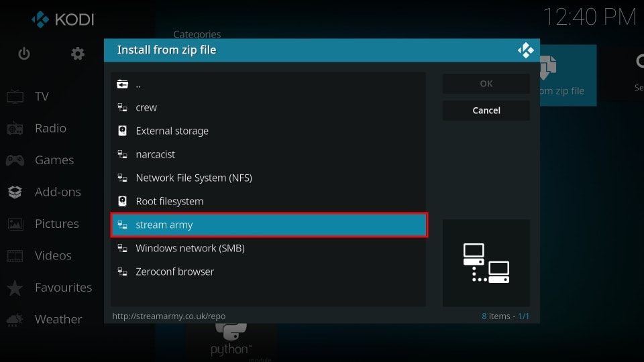Screen dimensions: 644x362
Task: Click the streamarmy.co.uk/repo path text
Action: pyautogui.click(x=169, y=316)
